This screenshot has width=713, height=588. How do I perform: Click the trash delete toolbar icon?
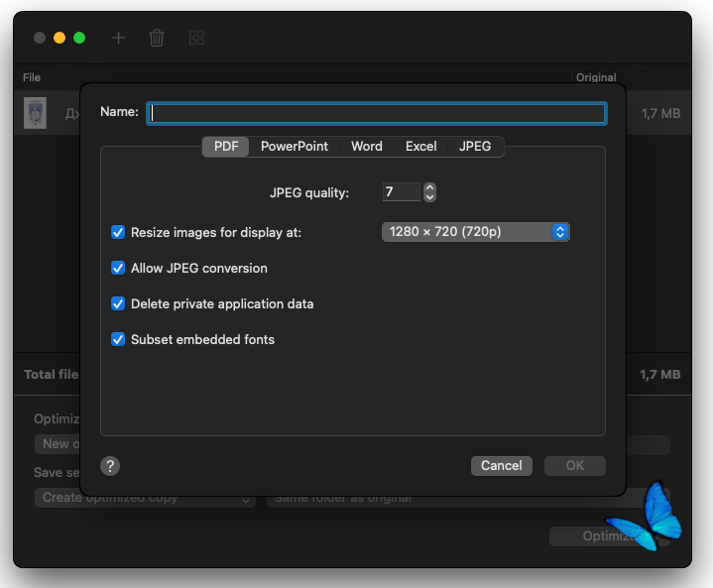click(157, 38)
